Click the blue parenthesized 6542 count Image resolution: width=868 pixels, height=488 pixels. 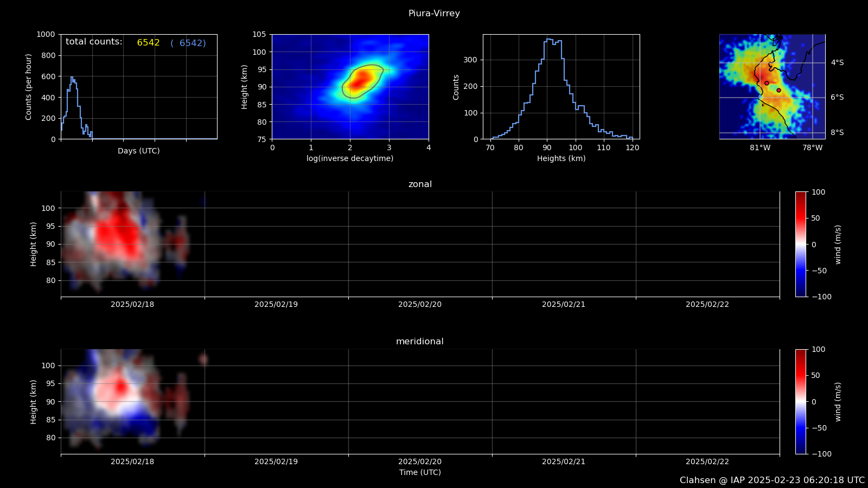188,43
